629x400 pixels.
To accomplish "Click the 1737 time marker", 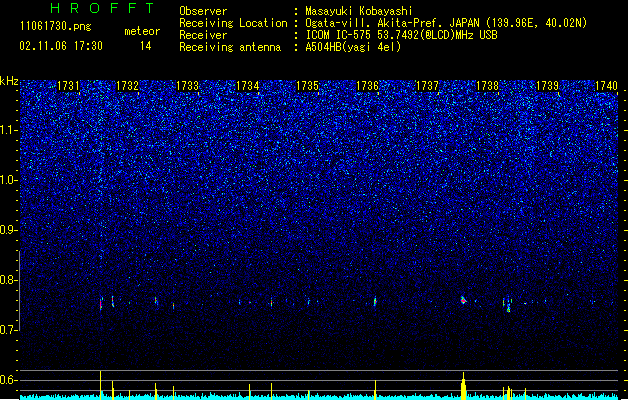I will (x=427, y=86).
